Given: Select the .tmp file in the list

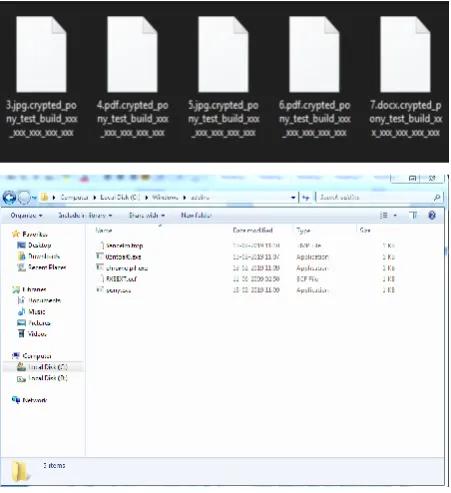Looking at the screenshot, I should pyautogui.click(x=124, y=246).
